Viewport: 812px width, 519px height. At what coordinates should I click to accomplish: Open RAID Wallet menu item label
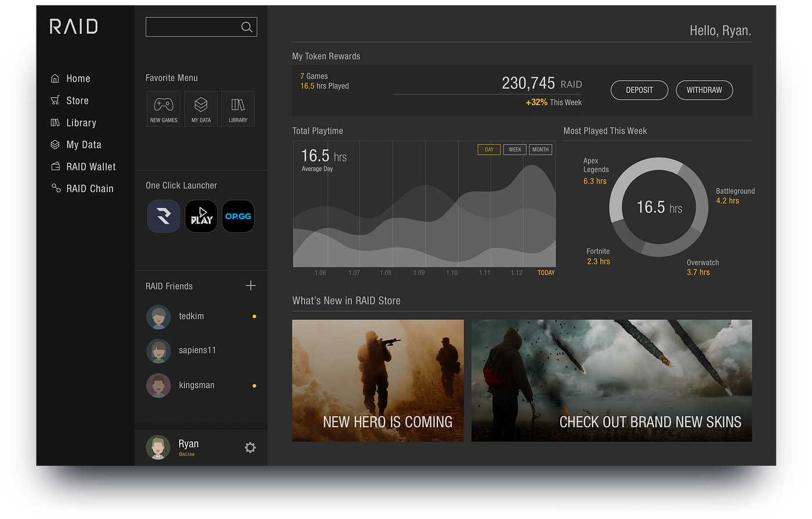(x=91, y=167)
